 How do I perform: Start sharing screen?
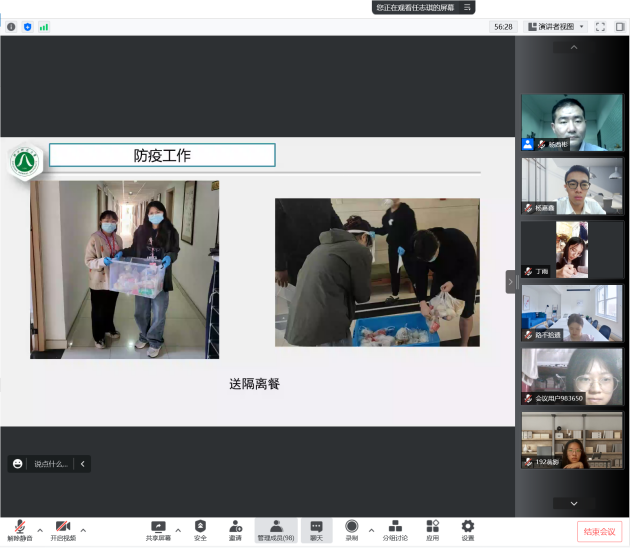point(158,530)
